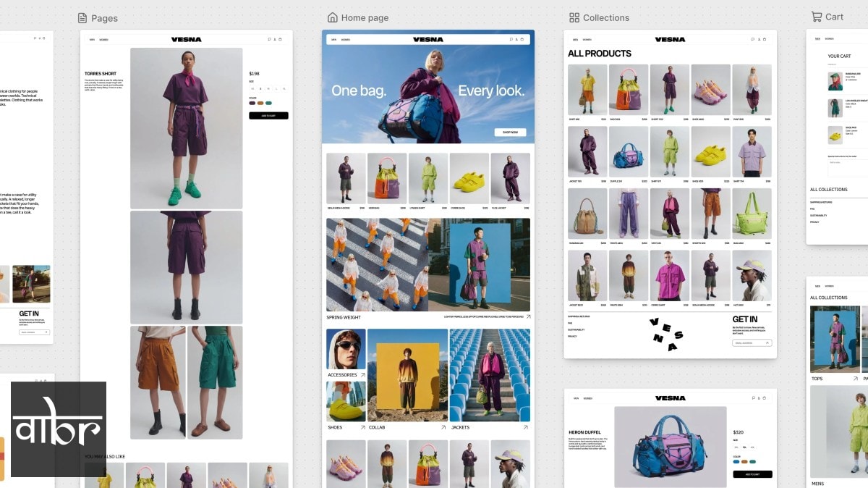Screen dimensions: 868x488
Task: Open Shipping & Returns link in Collections footer
Action: click(x=579, y=316)
